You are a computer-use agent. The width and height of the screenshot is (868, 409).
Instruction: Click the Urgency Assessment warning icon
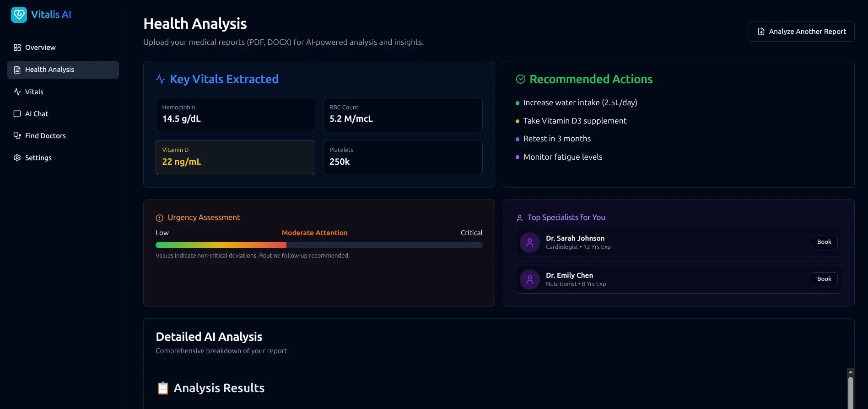click(x=160, y=218)
